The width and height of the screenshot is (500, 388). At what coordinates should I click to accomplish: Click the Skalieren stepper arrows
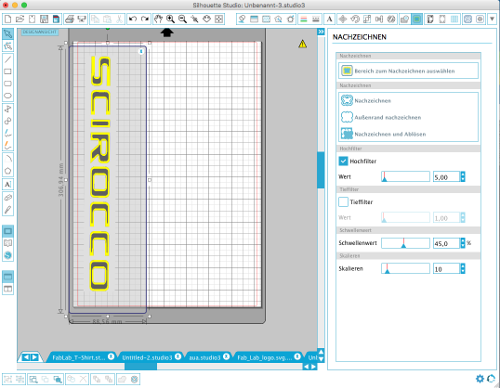click(463, 269)
